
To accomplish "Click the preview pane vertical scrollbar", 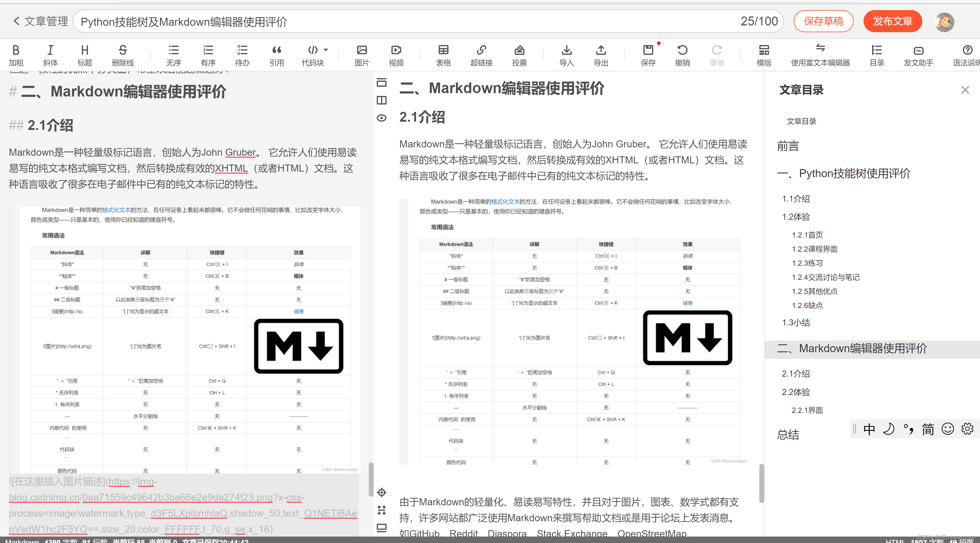I will click(761, 483).
